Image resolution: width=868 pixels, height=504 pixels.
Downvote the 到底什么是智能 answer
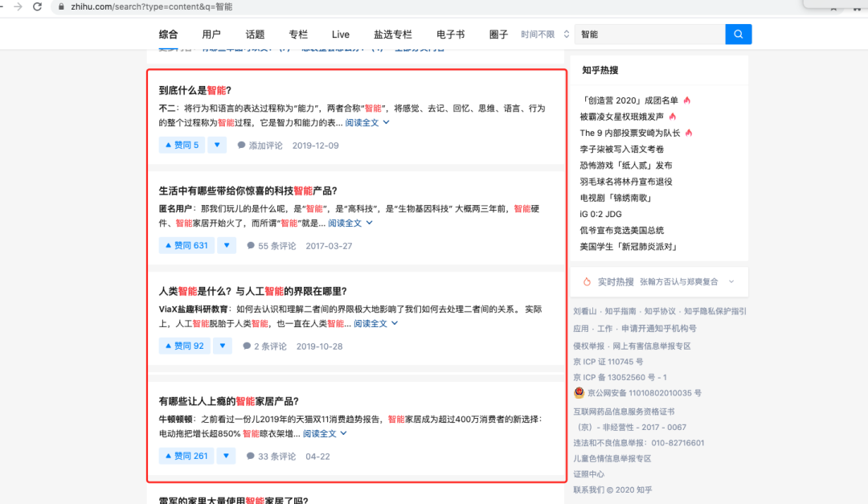pyautogui.click(x=217, y=145)
